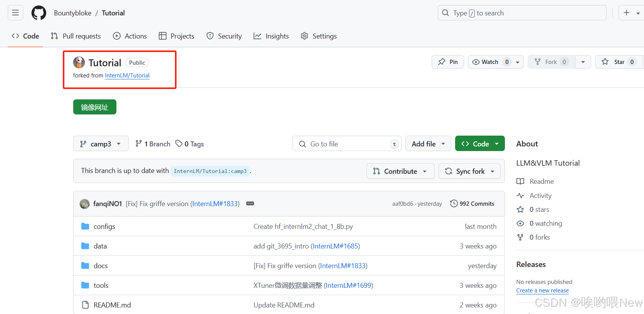Image resolution: width=644 pixels, height=314 pixels.
Task: Expand the create-new dropdown caret
Action: [638, 13]
